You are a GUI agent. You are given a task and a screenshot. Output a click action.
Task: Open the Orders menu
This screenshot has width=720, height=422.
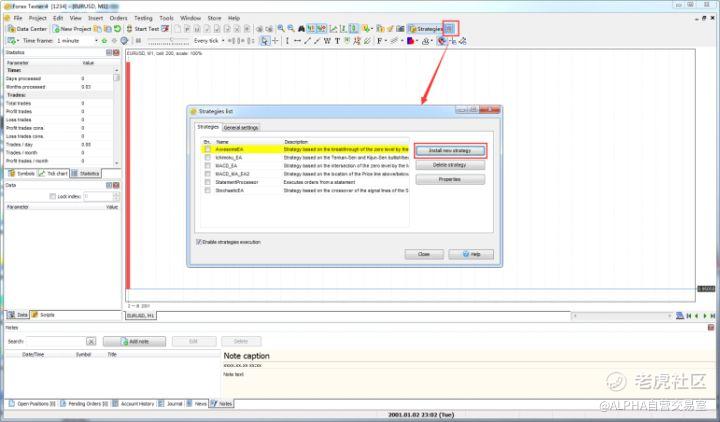tap(118, 18)
